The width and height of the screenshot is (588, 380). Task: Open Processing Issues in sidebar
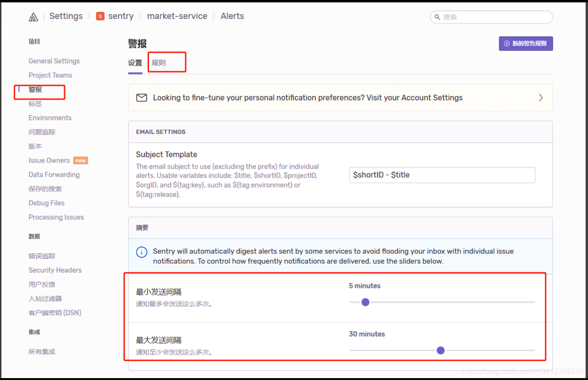pyautogui.click(x=56, y=218)
